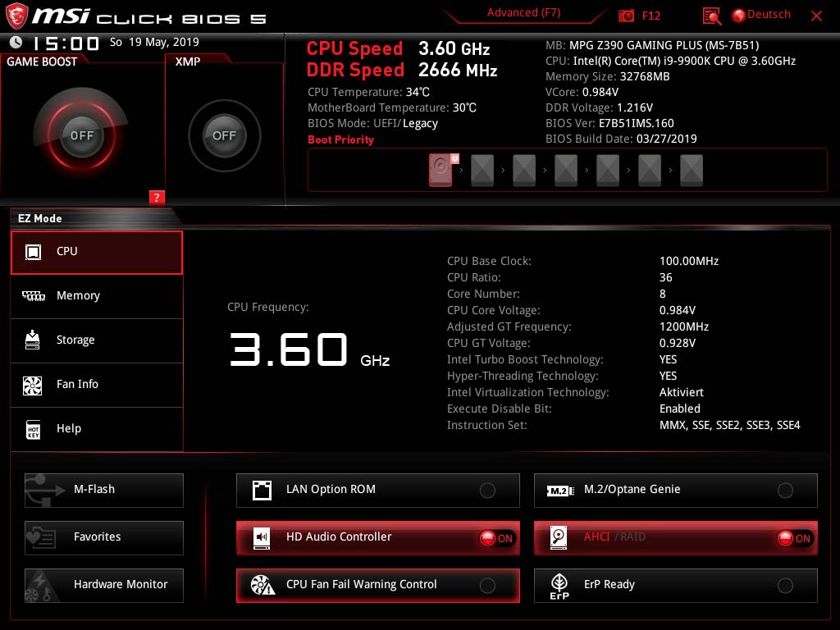Click the Storage drive icon
This screenshot has height=630, width=840.
[x=32, y=340]
